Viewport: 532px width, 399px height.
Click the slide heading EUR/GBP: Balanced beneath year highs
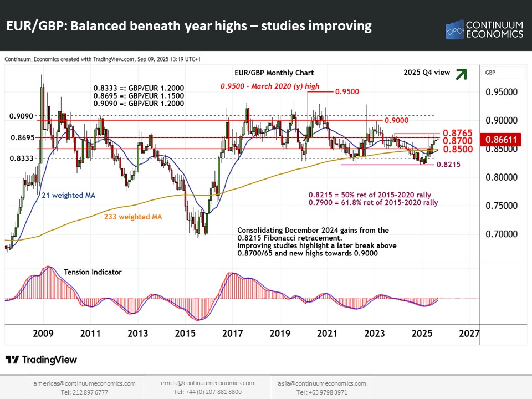pos(189,26)
